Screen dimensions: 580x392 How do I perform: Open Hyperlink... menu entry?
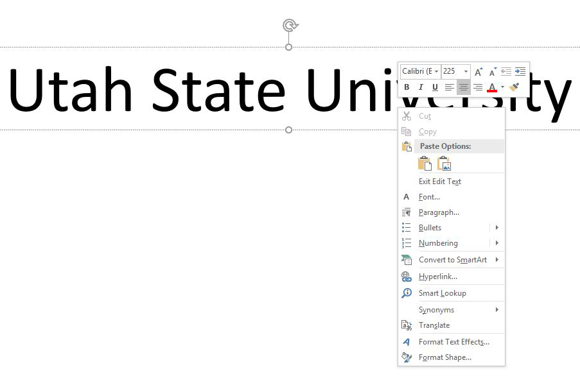point(452,277)
